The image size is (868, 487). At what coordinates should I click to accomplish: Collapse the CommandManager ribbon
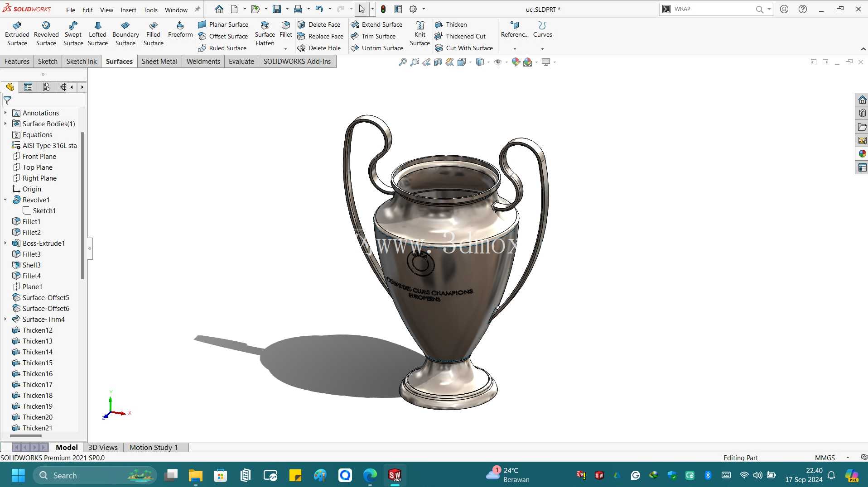863,49
